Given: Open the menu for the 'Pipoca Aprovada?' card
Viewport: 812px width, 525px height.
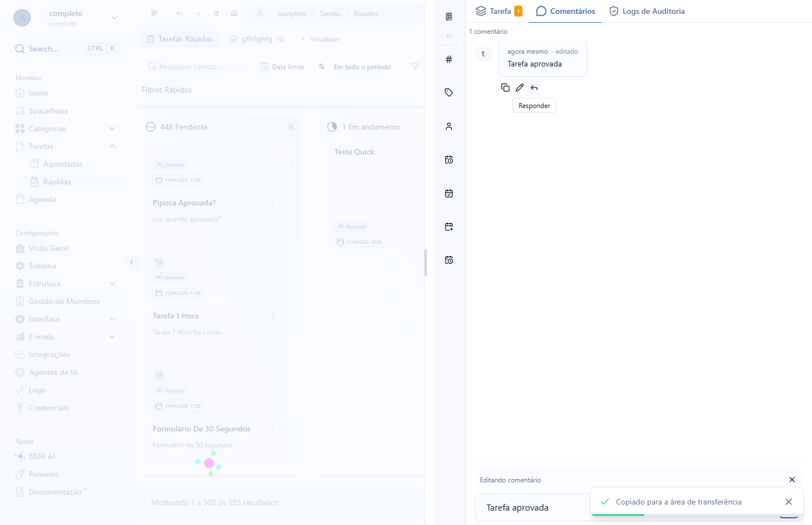Looking at the screenshot, I should (273, 203).
